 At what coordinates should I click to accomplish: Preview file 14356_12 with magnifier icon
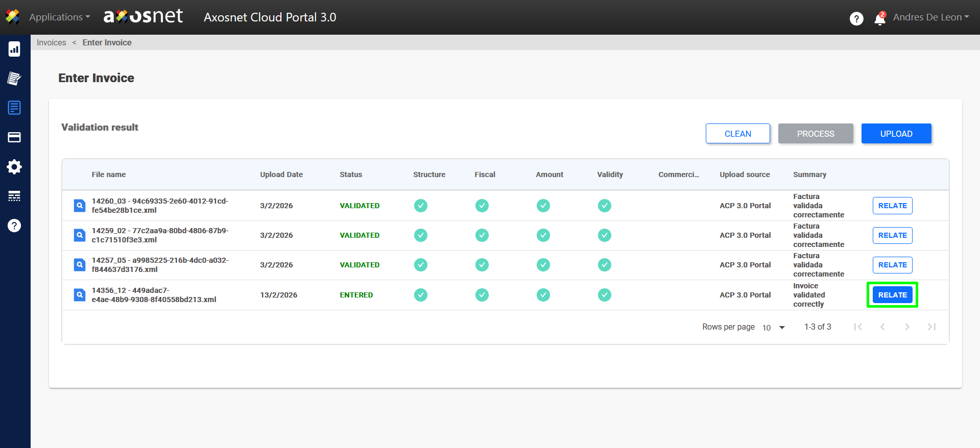(x=80, y=295)
